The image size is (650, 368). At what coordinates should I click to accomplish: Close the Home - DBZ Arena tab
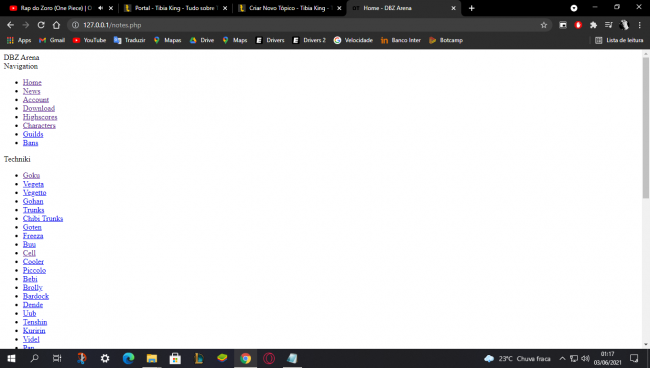coord(453,8)
